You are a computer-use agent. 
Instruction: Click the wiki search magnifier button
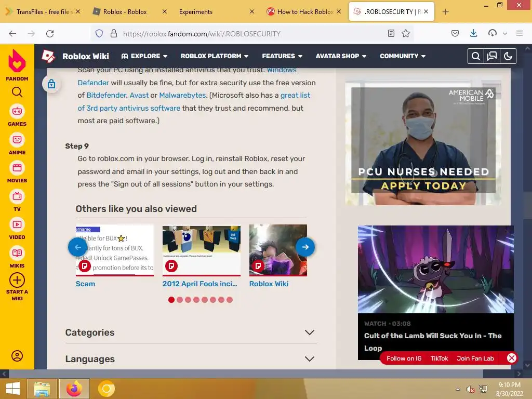[476, 56]
